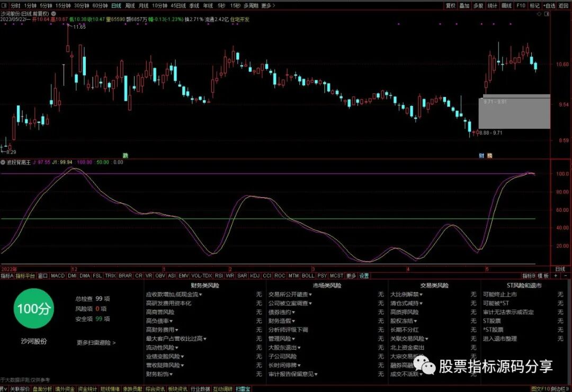Expand 流动性风险 risk item
Screen dimensions: 572x392
tap(162, 348)
